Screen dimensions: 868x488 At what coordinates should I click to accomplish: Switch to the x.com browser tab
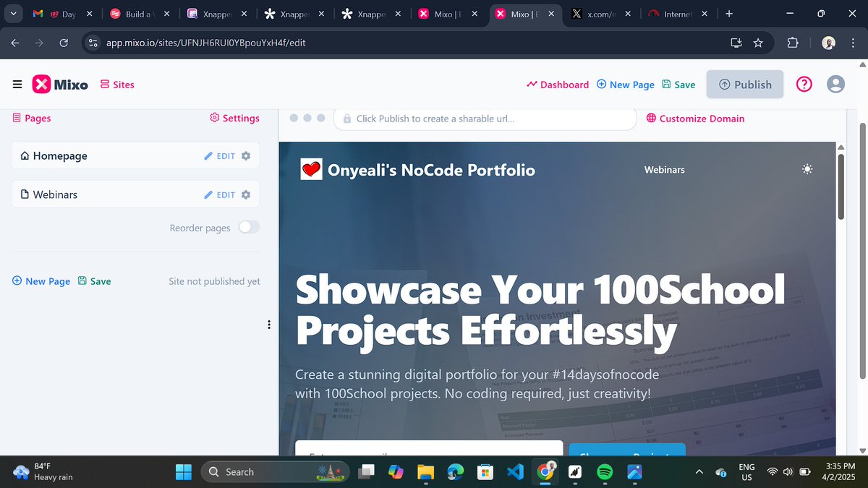(603, 14)
